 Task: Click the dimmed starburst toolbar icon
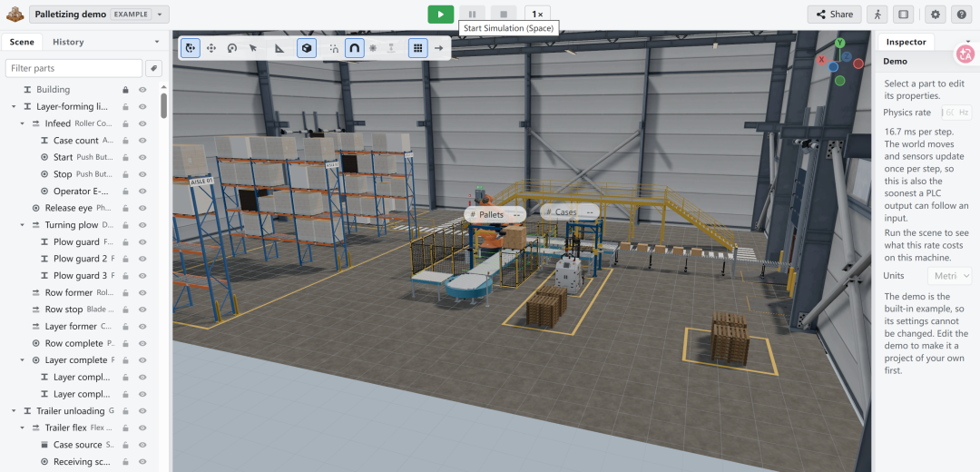click(x=373, y=47)
